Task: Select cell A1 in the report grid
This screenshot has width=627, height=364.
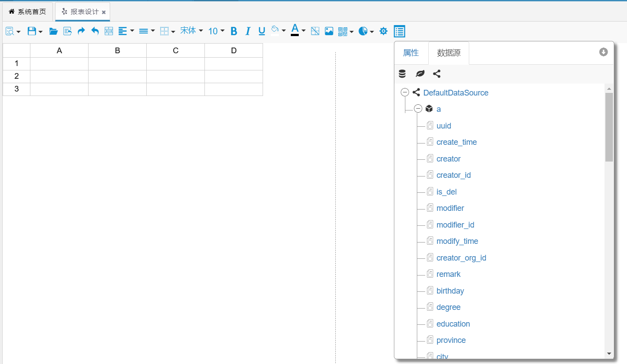Action: 59,64
